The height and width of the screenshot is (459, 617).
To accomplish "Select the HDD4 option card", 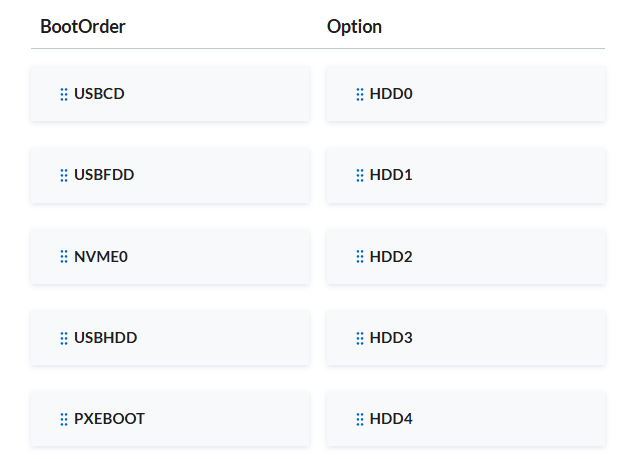I will (x=466, y=418).
